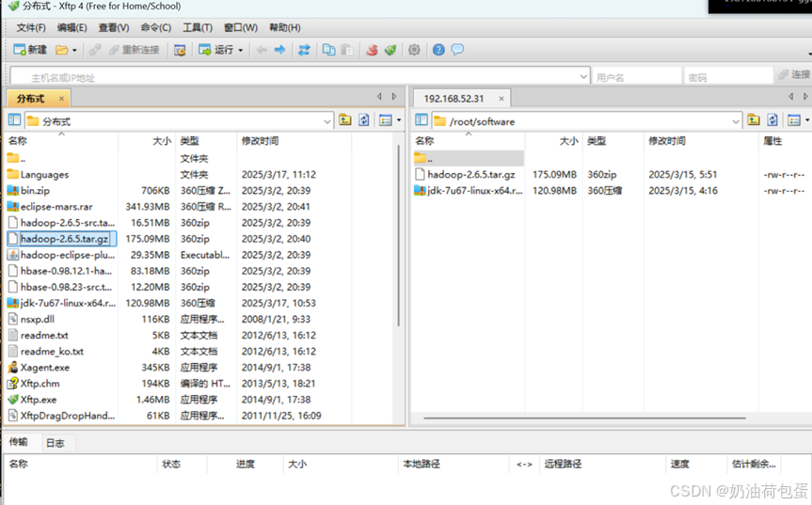
Task: Select the Languages folder in the local pane
Action: [44, 174]
